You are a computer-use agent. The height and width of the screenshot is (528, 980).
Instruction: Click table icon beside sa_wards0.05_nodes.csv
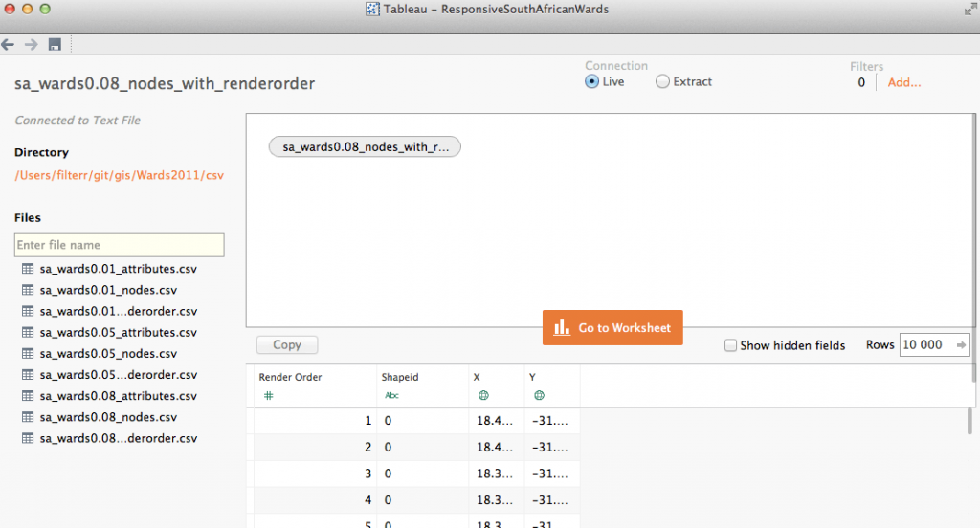28,354
